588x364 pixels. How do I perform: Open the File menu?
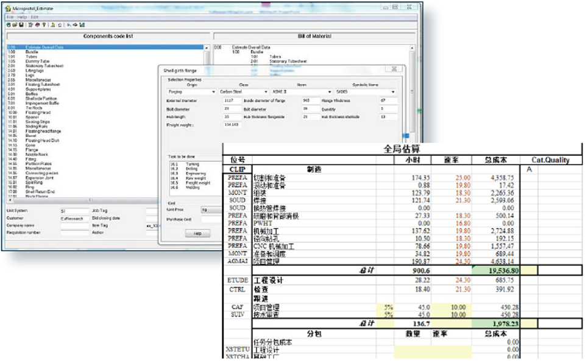coord(9,16)
